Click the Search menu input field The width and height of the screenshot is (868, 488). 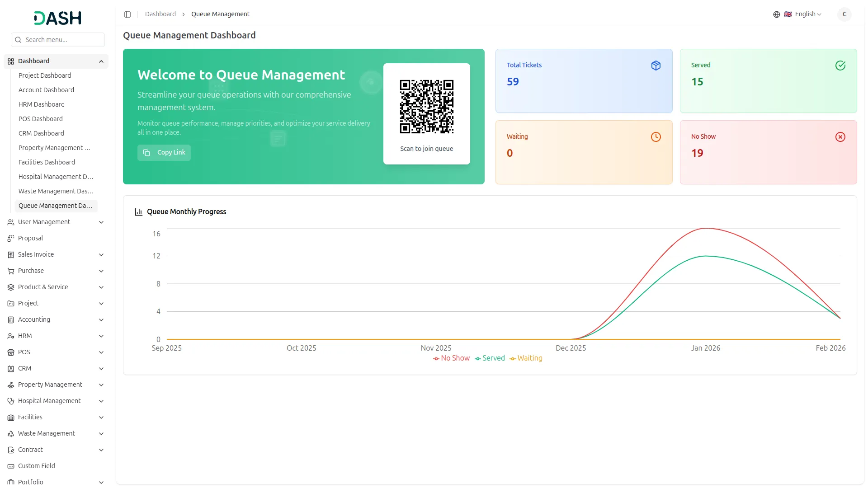click(57, 40)
